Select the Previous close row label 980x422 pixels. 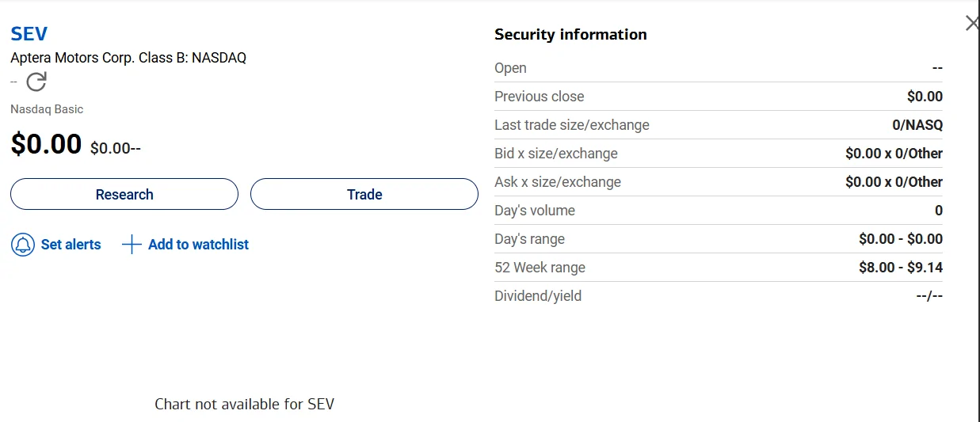(x=539, y=97)
